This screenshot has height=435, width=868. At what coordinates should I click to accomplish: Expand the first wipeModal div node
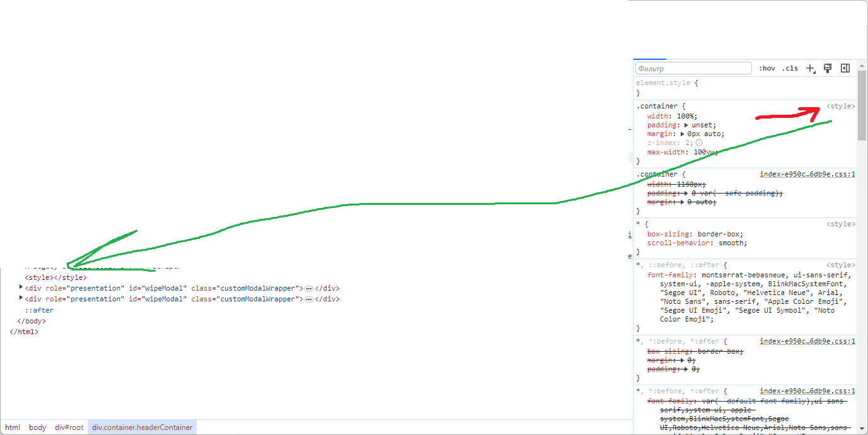point(21,287)
